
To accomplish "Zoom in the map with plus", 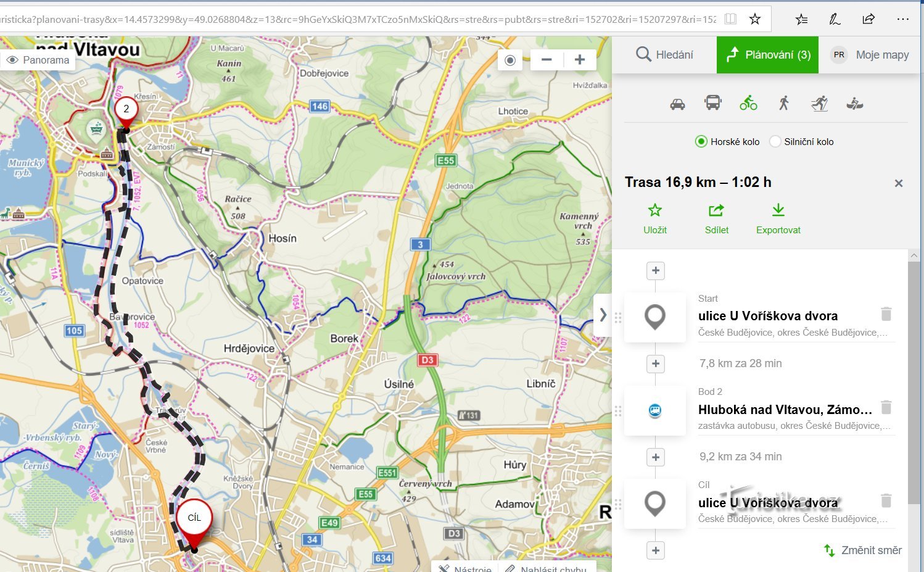I will (x=579, y=60).
